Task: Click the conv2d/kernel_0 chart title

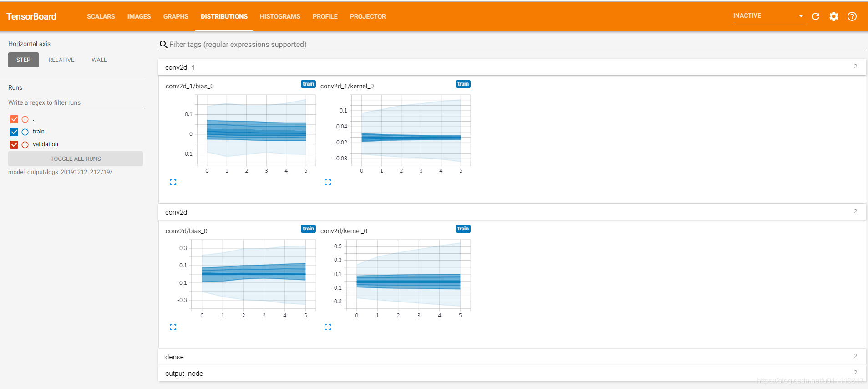Action: (x=344, y=231)
